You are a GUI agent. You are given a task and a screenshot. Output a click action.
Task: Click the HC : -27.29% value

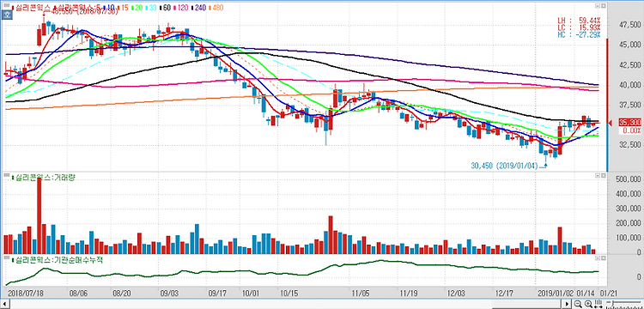pyautogui.click(x=579, y=34)
